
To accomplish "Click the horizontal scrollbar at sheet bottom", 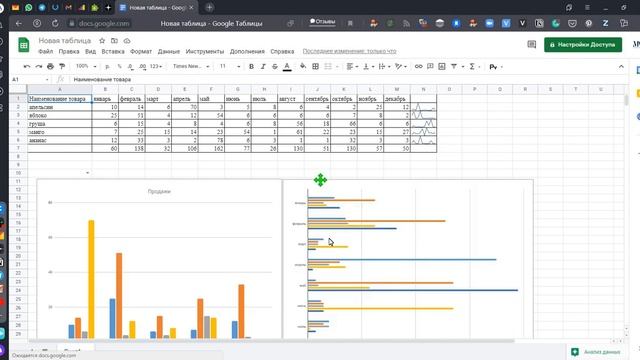I will click(x=271, y=341).
